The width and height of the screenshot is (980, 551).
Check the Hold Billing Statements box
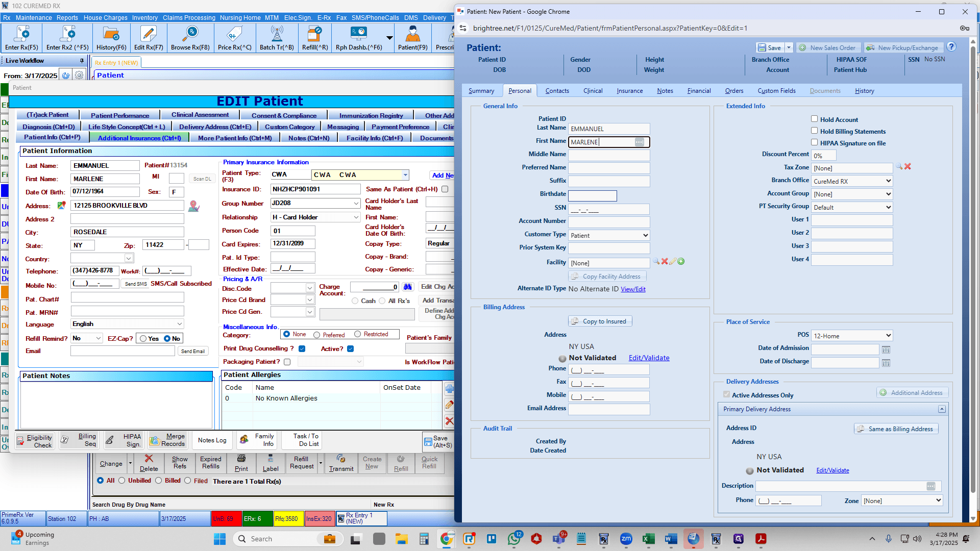[x=815, y=131]
